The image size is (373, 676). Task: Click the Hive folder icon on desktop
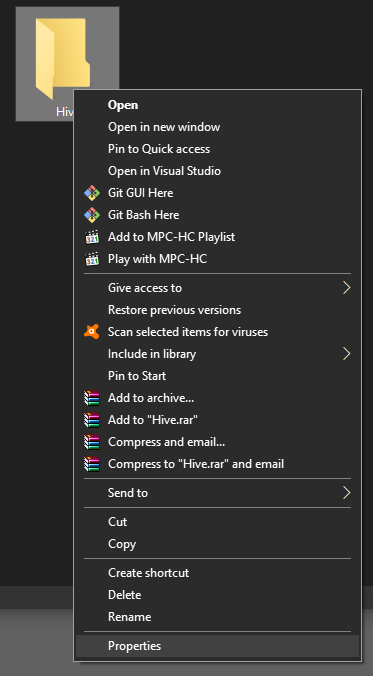coord(63,58)
